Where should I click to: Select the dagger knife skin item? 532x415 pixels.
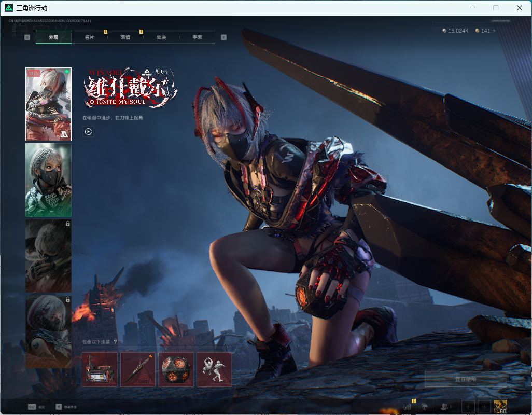[x=138, y=369]
